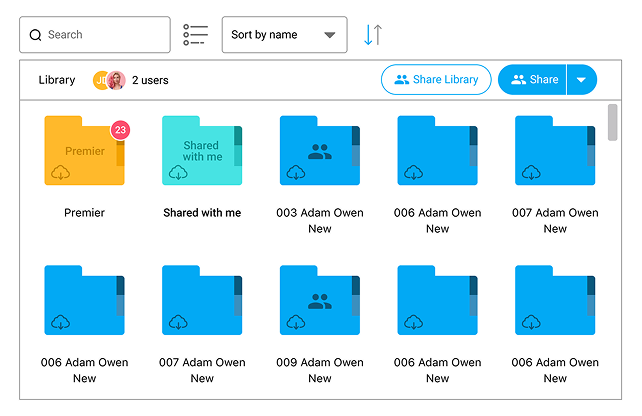Expand the Share button dropdown arrow
Screen dimensions: 642x416
pyautogui.click(x=582, y=80)
